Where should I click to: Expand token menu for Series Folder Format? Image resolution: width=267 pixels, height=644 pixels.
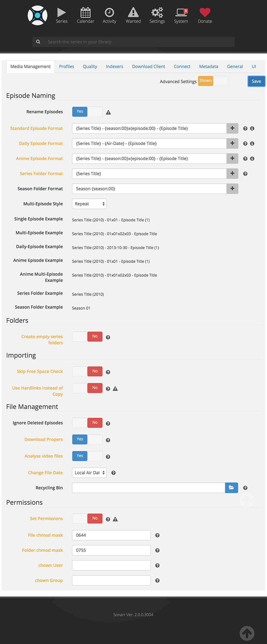232,174
